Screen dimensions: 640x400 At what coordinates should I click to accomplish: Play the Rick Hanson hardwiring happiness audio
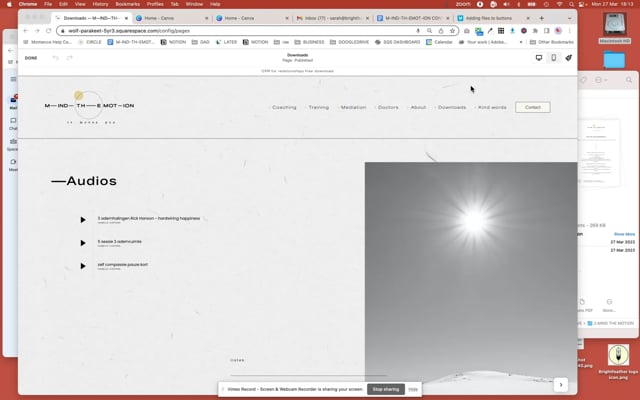click(x=83, y=220)
